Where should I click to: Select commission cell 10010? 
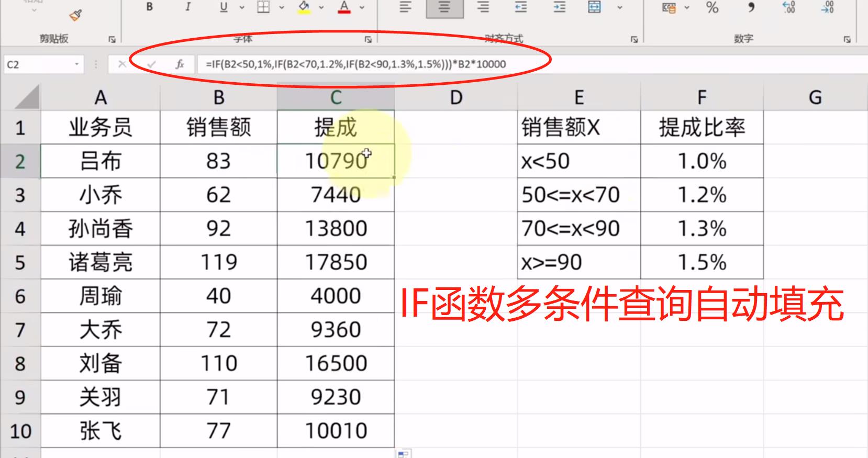point(336,431)
